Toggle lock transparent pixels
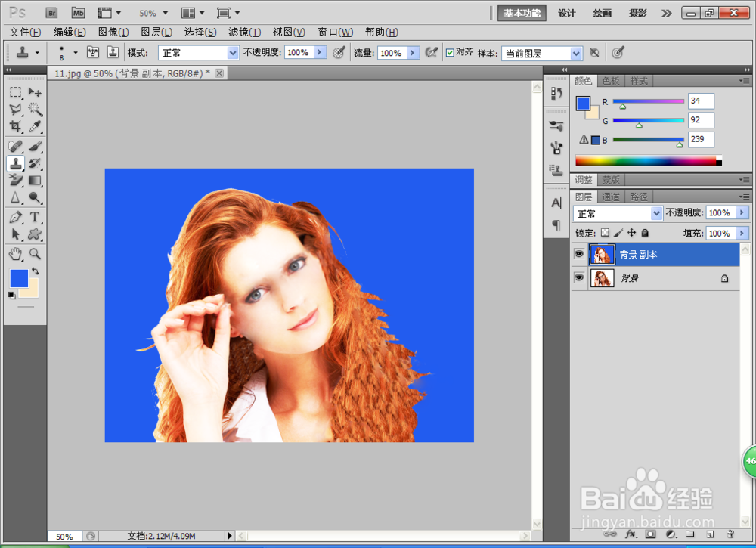This screenshot has width=756, height=548. (x=605, y=233)
